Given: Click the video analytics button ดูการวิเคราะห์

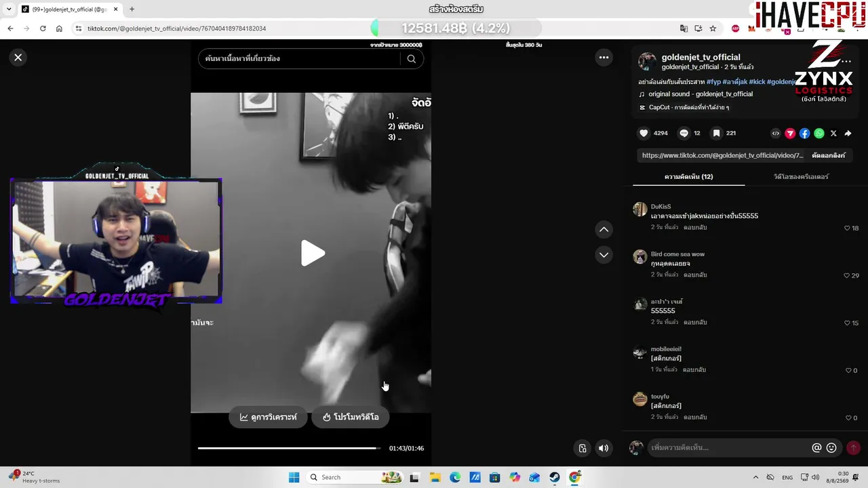Looking at the screenshot, I should click(269, 418).
